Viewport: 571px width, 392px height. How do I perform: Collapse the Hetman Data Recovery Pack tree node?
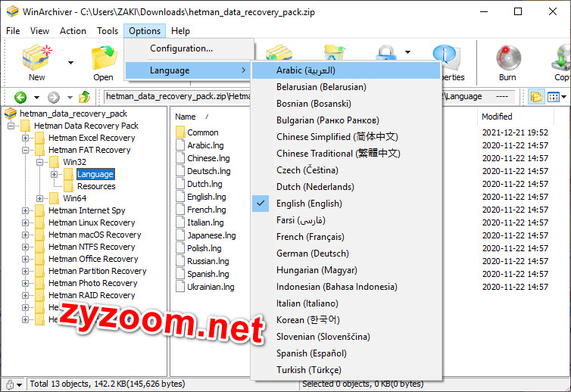click(11, 126)
